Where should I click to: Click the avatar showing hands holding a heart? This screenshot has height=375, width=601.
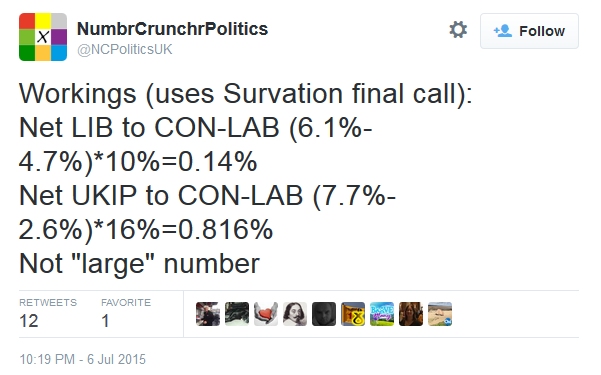tap(266, 314)
